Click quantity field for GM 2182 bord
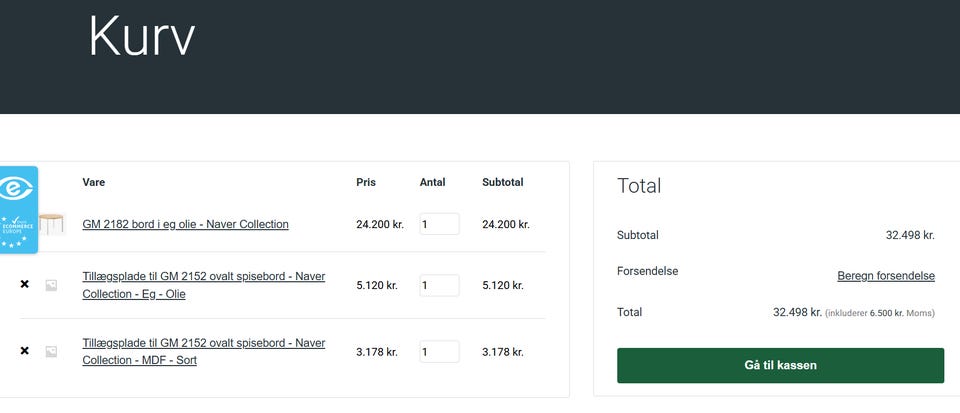This screenshot has width=960, height=413. [x=439, y=224]
